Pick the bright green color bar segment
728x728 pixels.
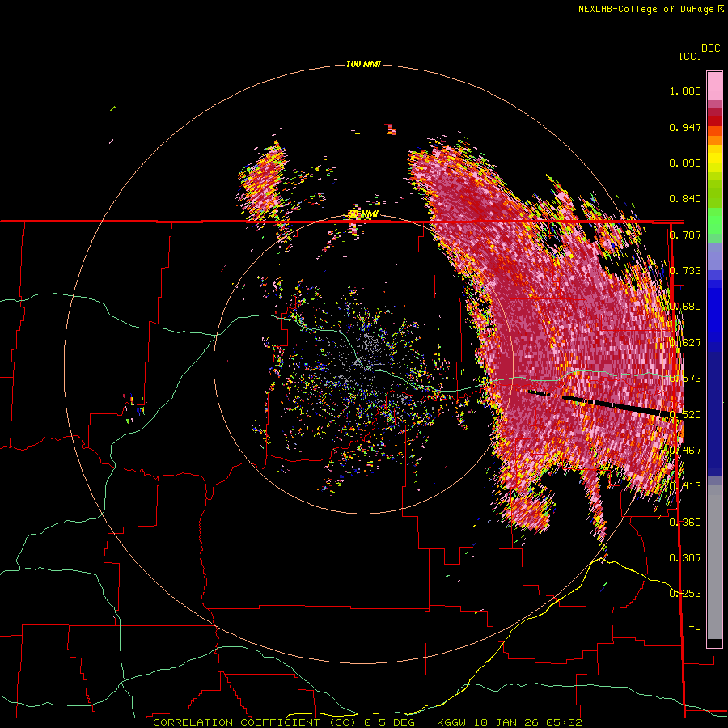(714, 221)
